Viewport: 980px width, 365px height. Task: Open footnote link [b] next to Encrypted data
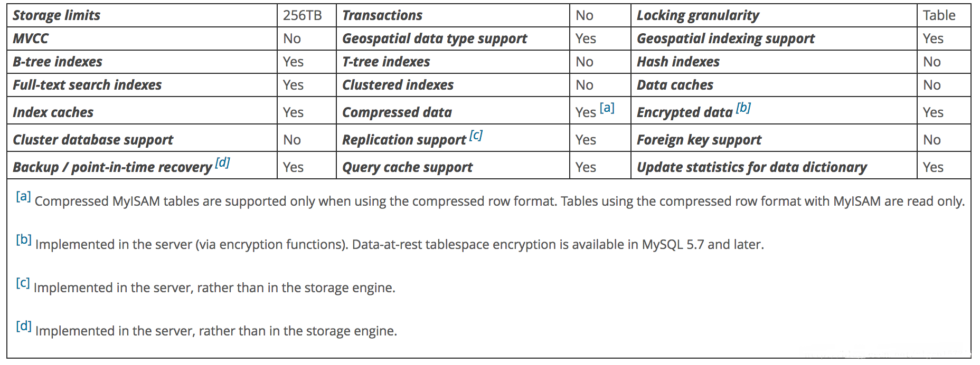click(x=743, y=108)
